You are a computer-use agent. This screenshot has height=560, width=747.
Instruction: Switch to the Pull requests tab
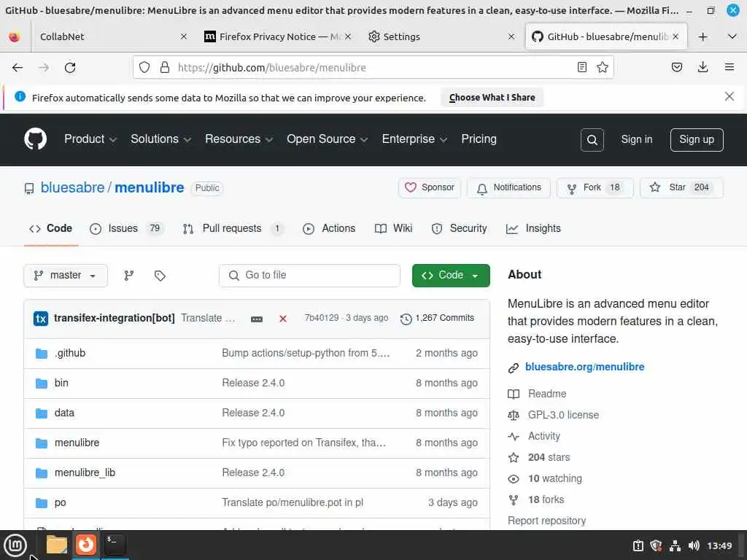pyautogui.click(x=233, y=228)
